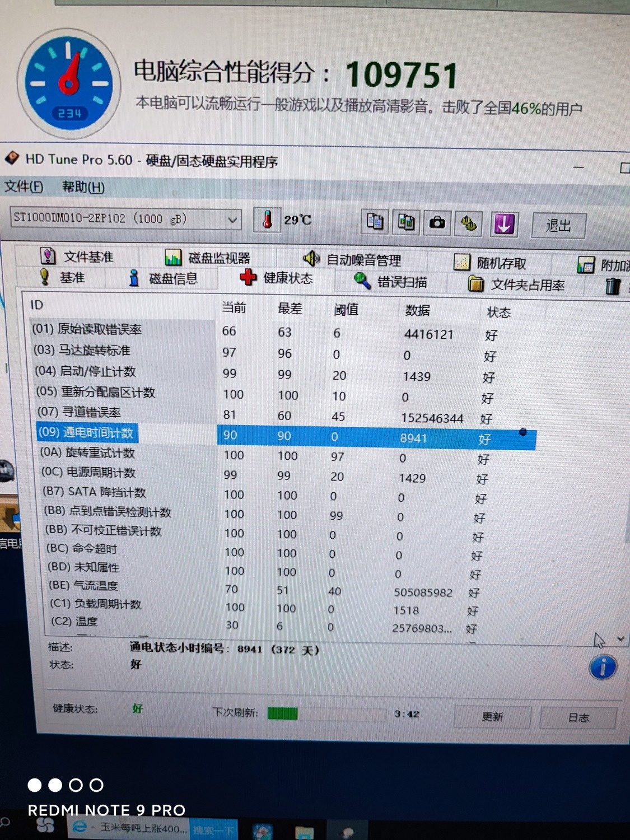Open the options gear icon
This screenshot has width=630, height=840.
pyautogui.click(x=469, y=224)
